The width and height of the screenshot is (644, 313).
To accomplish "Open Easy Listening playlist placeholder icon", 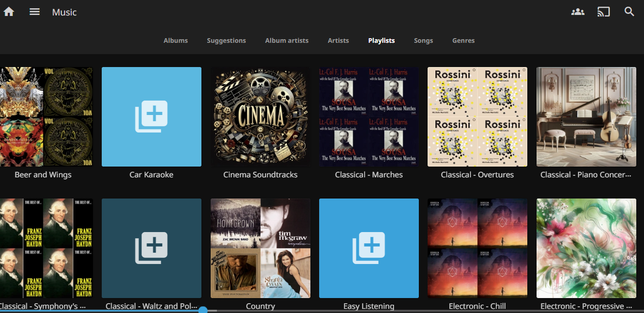I will point(369,248).
